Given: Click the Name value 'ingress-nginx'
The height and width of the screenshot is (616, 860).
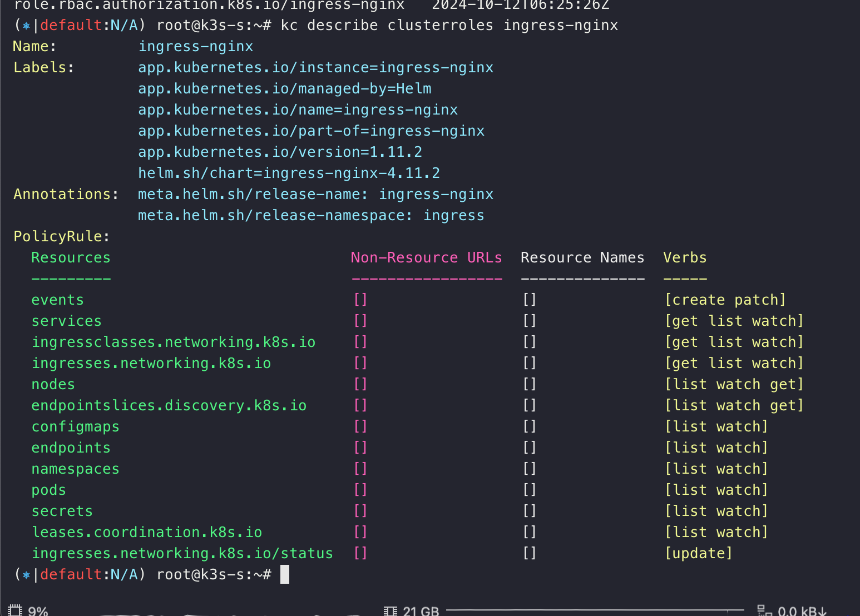Looking at the screenshot, I should 196,47.
